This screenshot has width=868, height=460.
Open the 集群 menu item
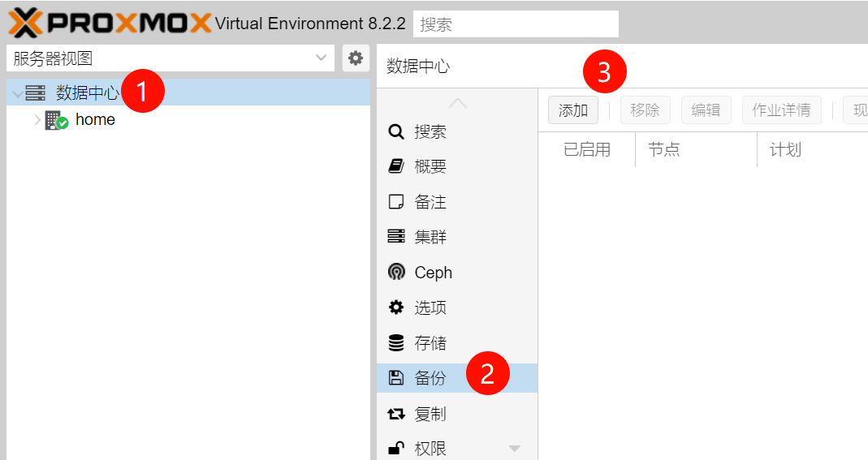pyautogui.click(x=430, y=238)
